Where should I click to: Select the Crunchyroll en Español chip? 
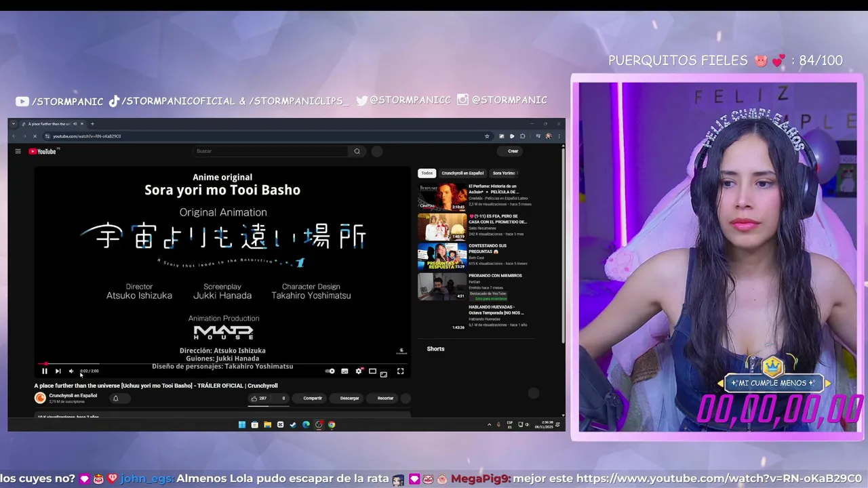tap(462, 173)
